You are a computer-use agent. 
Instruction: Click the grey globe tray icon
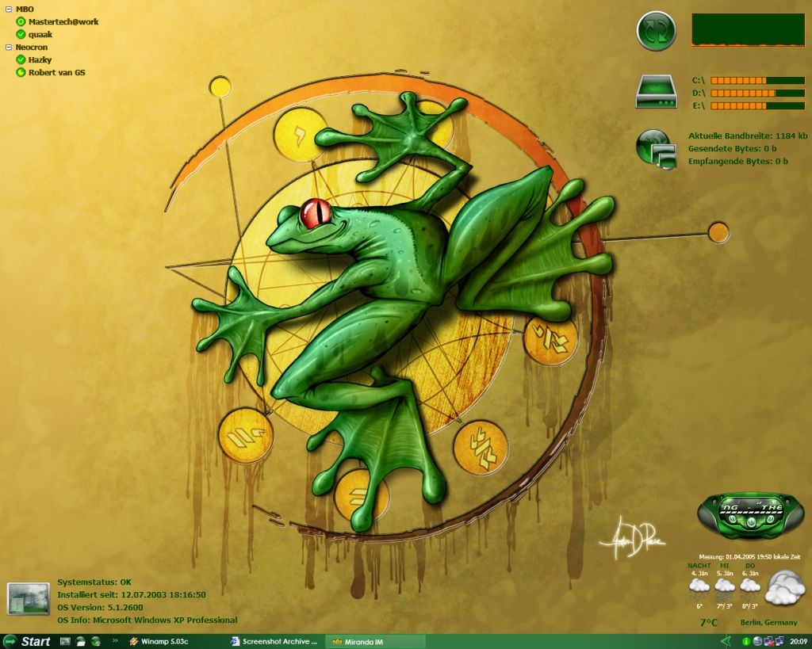tap(757, 642)
